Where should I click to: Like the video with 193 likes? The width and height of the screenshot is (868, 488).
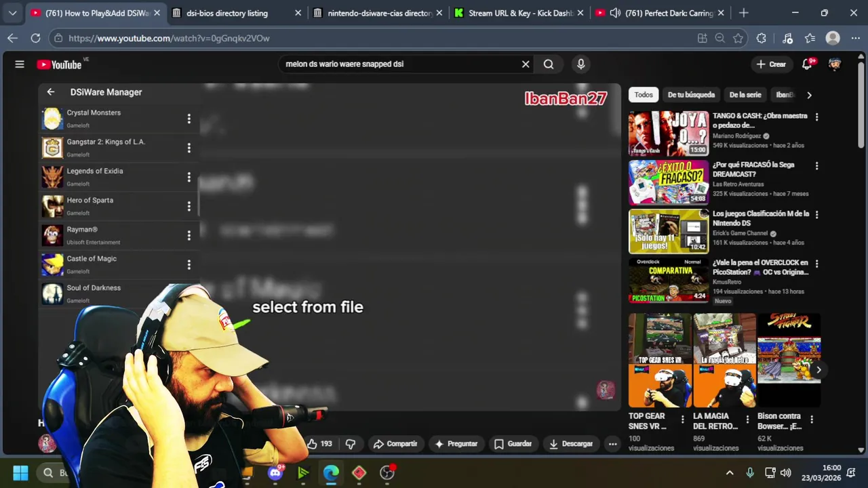320,444
